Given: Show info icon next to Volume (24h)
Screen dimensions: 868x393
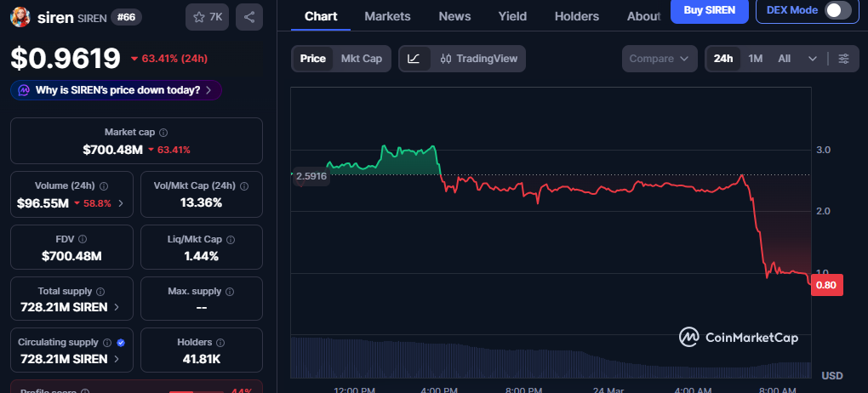Looking at the screenshot, I should click(104, 185).
